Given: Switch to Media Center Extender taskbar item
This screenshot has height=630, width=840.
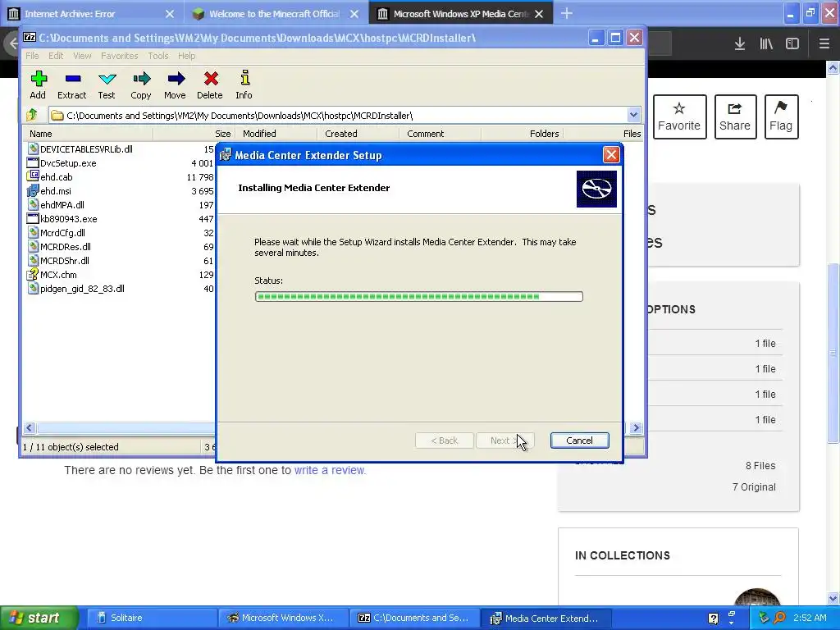Looking at the screenshot, I should pos(546,618).
